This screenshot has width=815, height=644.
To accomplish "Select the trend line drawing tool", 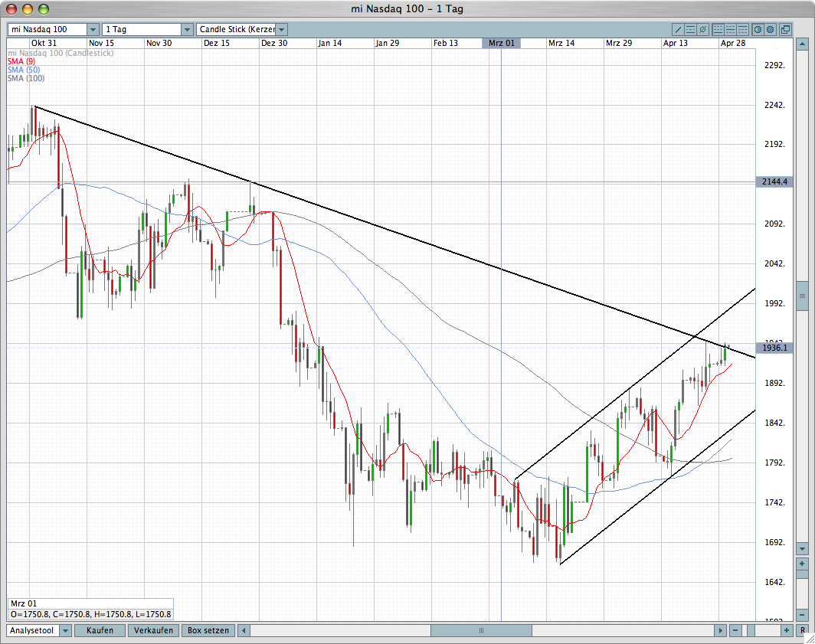I will coord(678,30).
